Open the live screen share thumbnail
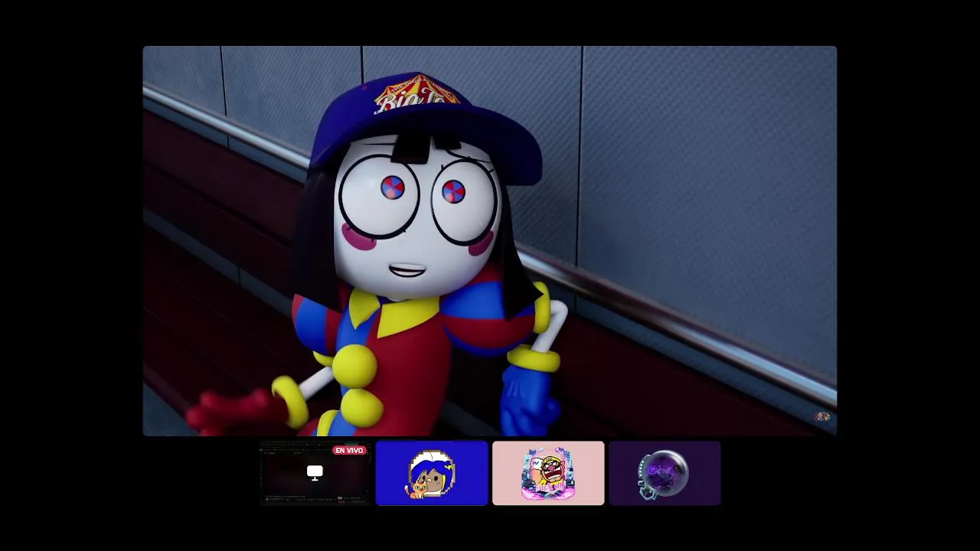 pos(315,473)
